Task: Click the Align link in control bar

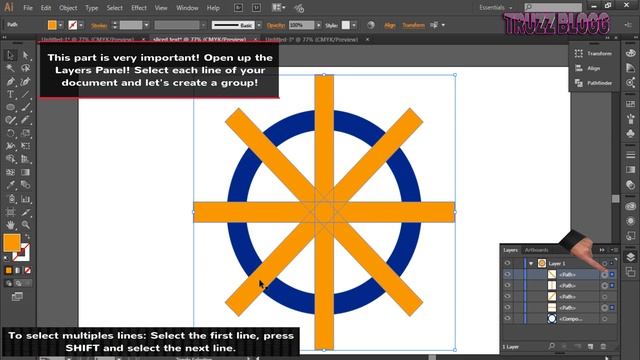Action: [390, 25]
